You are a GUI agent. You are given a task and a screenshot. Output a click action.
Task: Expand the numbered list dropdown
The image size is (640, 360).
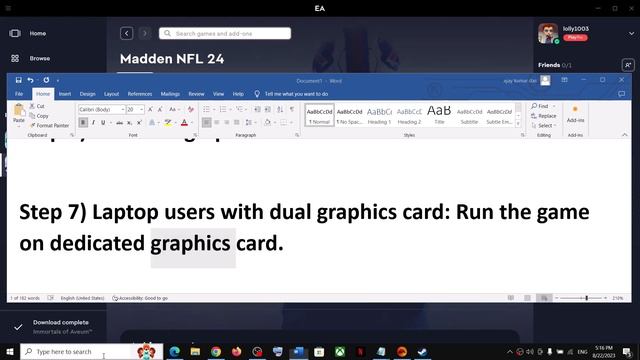pyautogui.click(x=230, y=109)
